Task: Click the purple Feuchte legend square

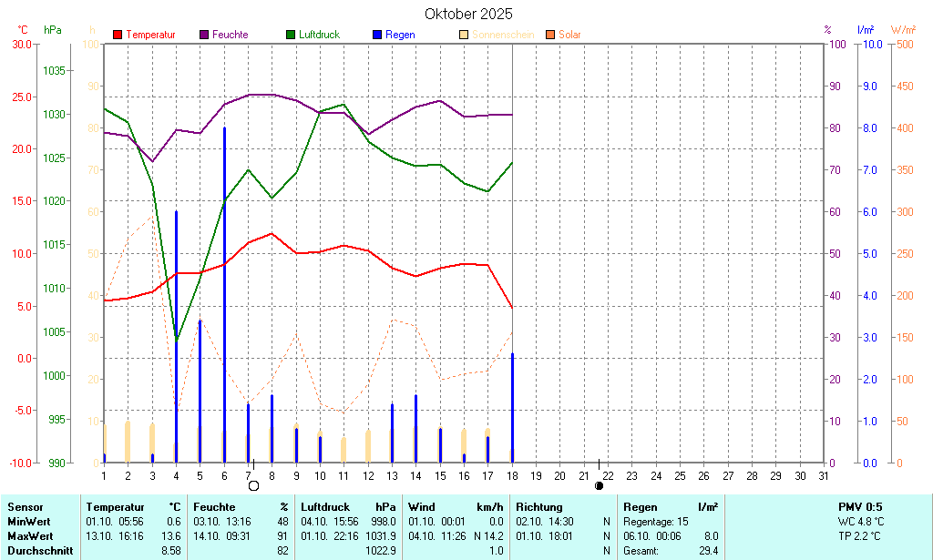Action: pyautogui.click(x=204, y=35)
